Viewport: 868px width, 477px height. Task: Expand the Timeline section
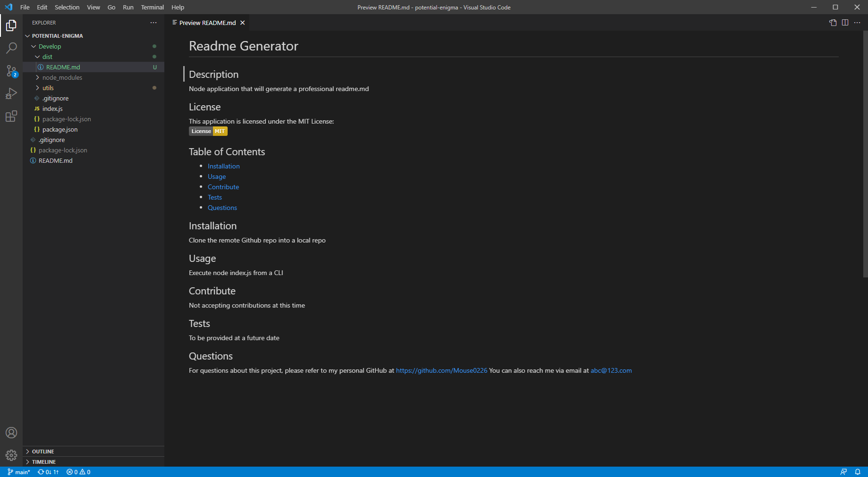click(43, 461)
